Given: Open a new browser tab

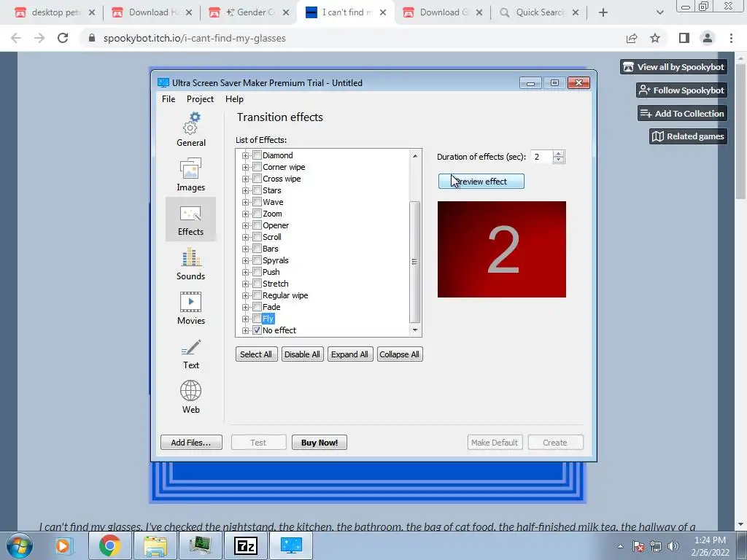Looking at the screenshot, I should point(603,12).
